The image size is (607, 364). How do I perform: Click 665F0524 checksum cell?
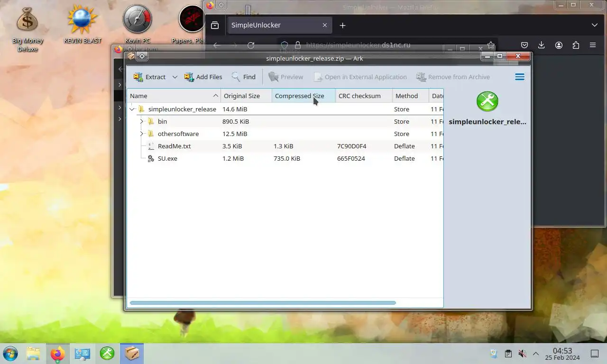click(x=351, y=158)
